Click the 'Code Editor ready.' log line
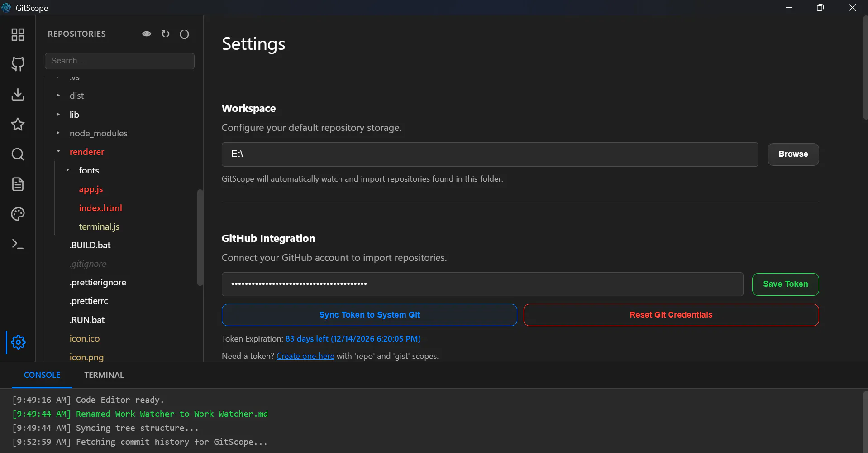Image resolution: width=868 pixels, height=453 pixels. point(88,400)
